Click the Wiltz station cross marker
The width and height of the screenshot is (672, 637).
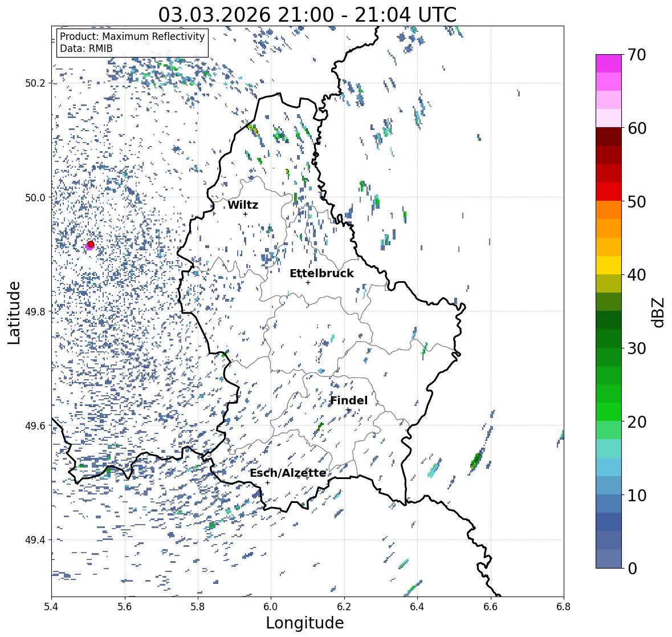tap(245, 214)
